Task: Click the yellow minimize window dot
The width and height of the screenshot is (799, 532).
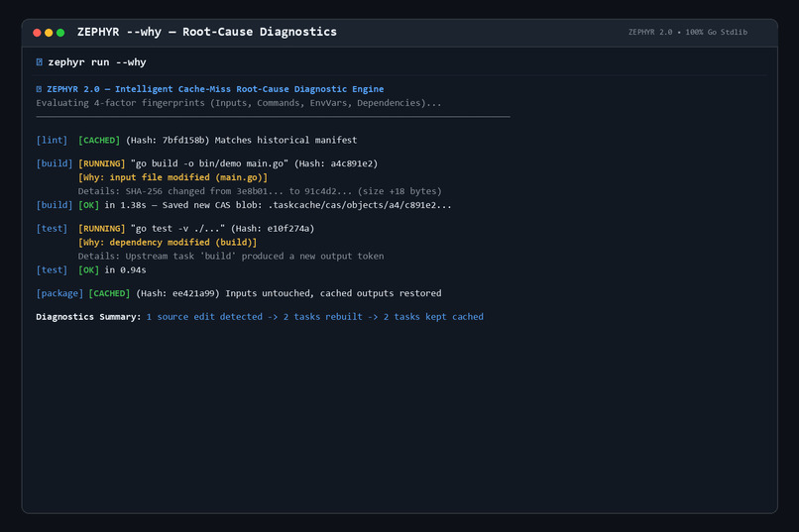Action: click(x=49, y=33)
